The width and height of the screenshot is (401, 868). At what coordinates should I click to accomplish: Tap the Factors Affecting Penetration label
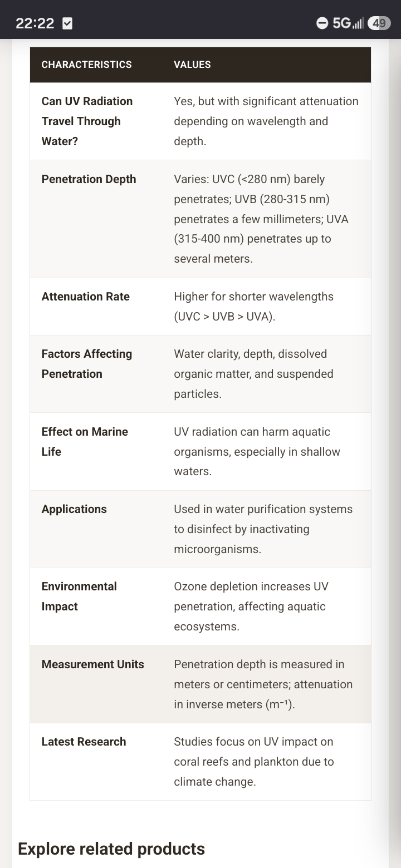[87, 364]
